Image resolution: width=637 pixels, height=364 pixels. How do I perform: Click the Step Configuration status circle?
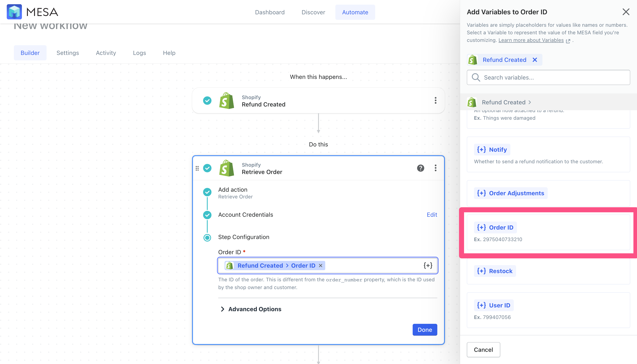point(207,238)
